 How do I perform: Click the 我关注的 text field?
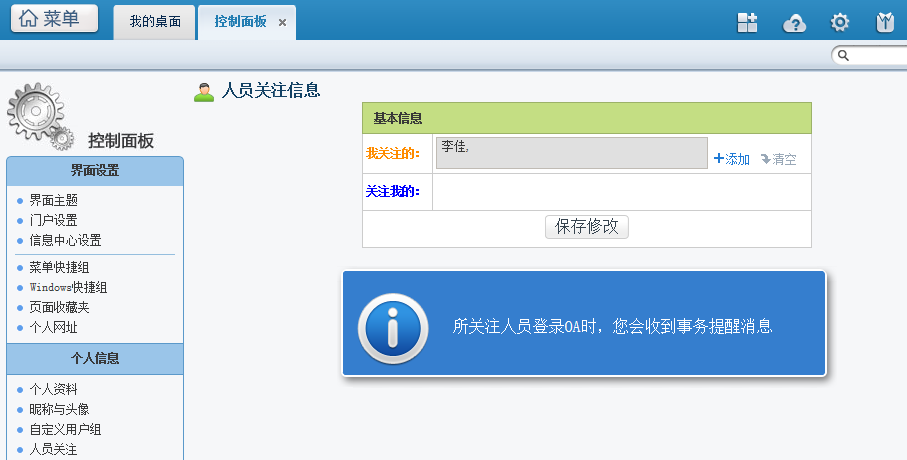click(x=572, y=153)
